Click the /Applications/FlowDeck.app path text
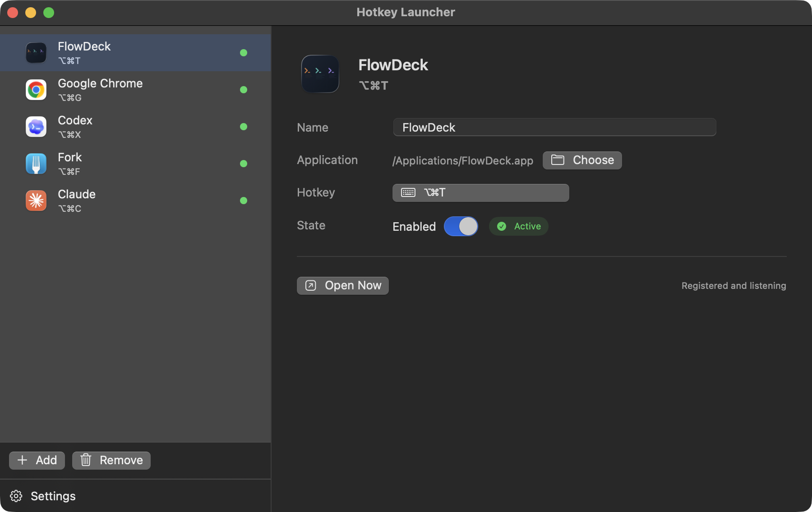This screenshot has height=512, width=812. (463, 161)
